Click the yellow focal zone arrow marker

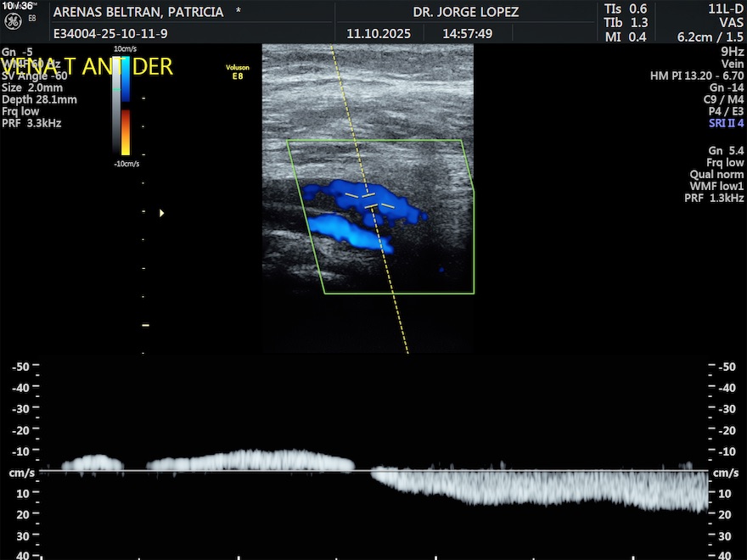coord(161,213)
